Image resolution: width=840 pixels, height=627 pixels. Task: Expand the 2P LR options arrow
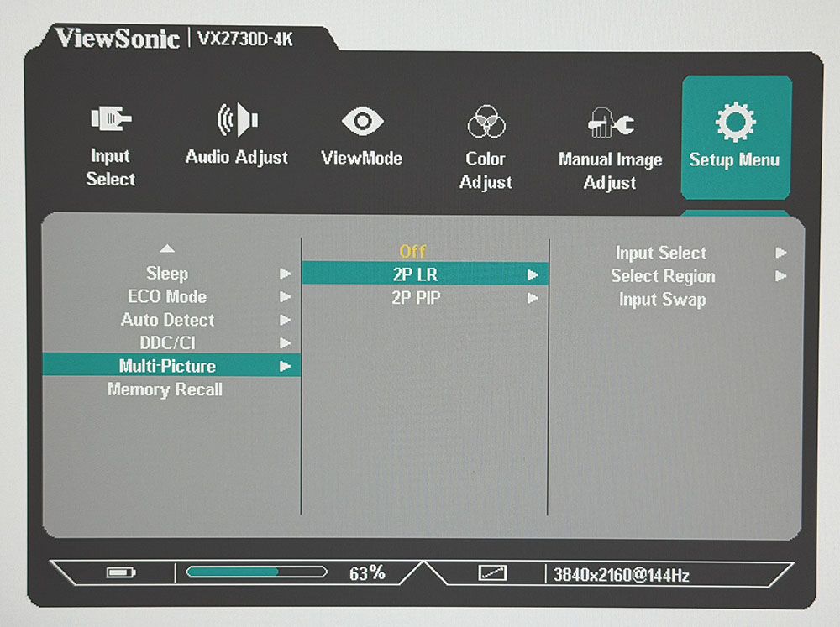tap(533, 275)
